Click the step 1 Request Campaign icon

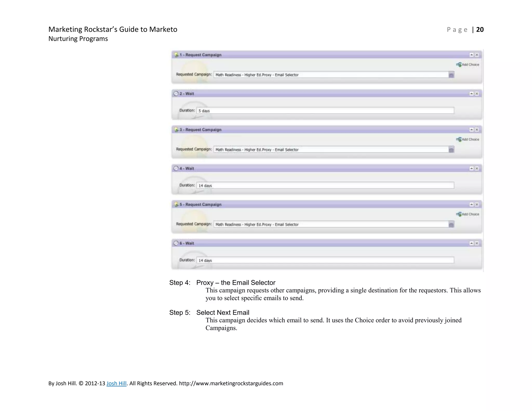(x=176, y=55)
